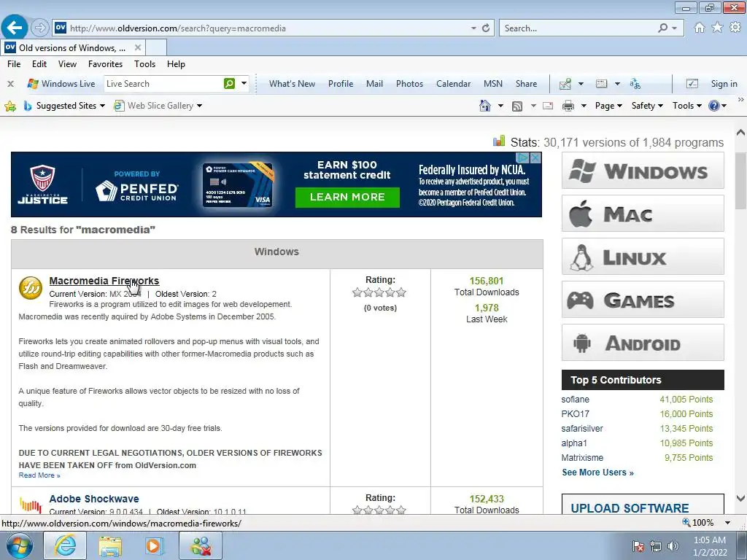Click the Print icon in command bar

[x=568, y=106]
